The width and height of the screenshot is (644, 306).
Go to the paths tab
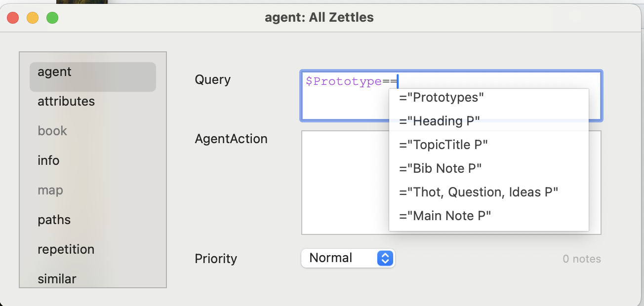click(x=54, y=220)
